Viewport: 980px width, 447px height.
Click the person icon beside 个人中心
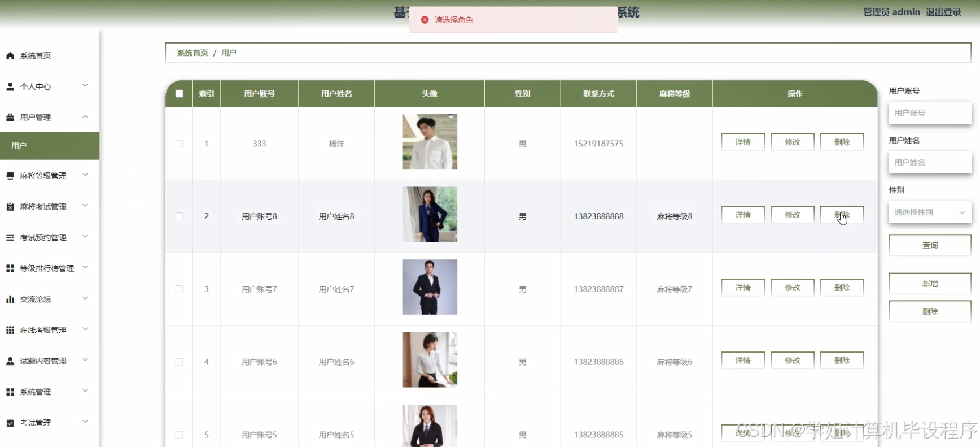pos(10,86)
